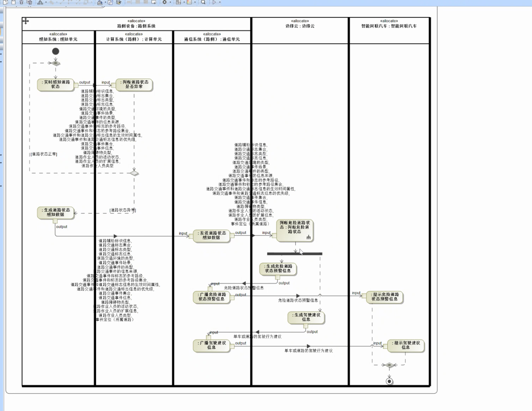Screen dimensions: 532x411
Task: Select the 计算系统(路侧):计算单元 swimlane header
Action: click(134, 37)
